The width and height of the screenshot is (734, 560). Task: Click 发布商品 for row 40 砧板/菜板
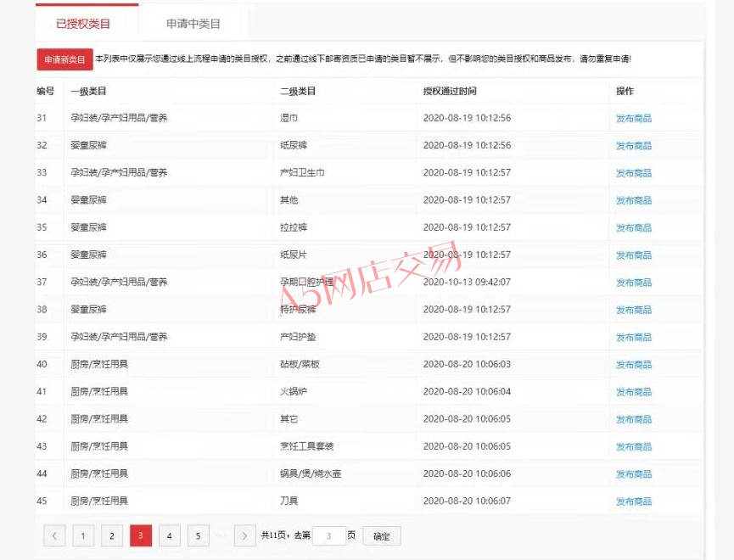[x=633, y=365]
